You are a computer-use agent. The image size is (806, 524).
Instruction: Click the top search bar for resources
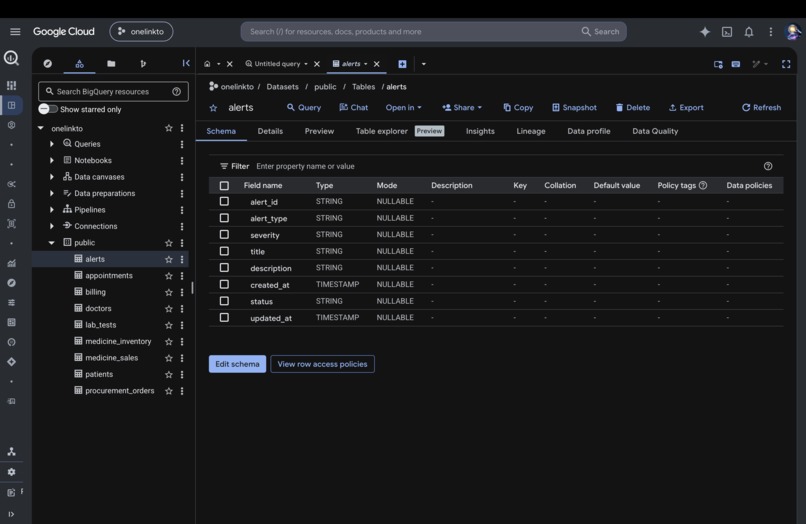point(433,32)
